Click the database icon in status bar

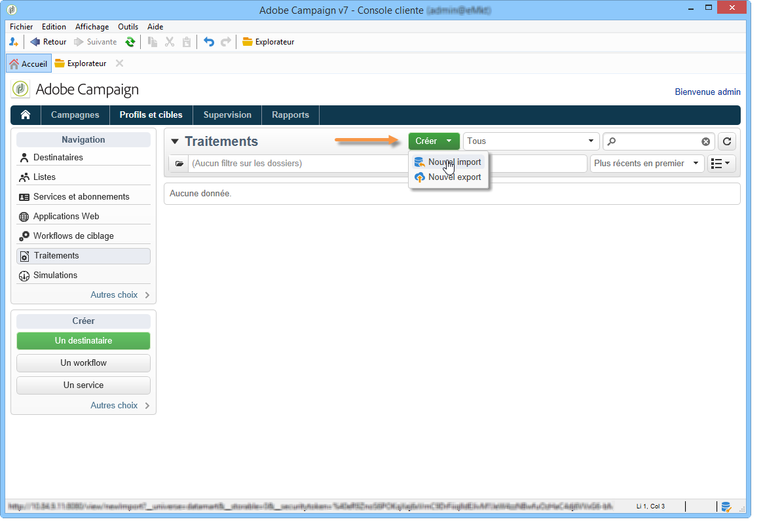[726, 506]
